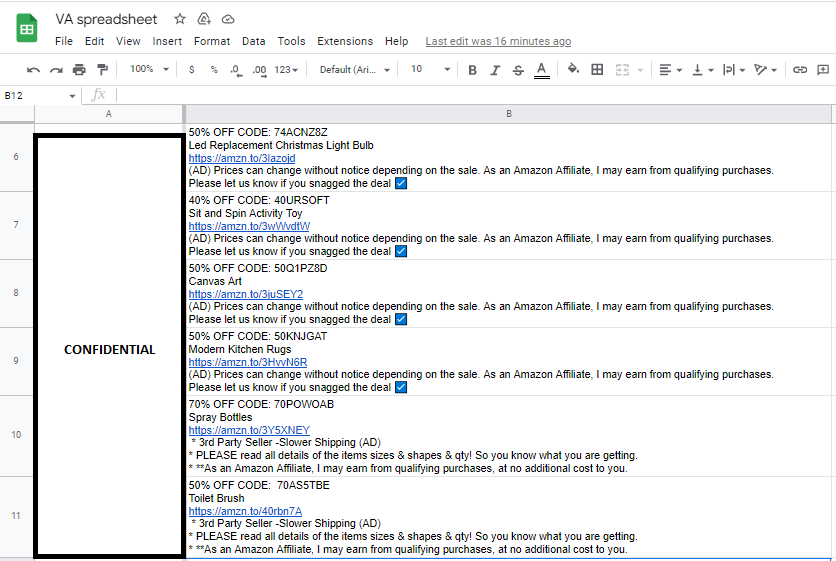Screen dimensions: 836x561
Task: Select row 6 header
Action: (x=17, y=157)
